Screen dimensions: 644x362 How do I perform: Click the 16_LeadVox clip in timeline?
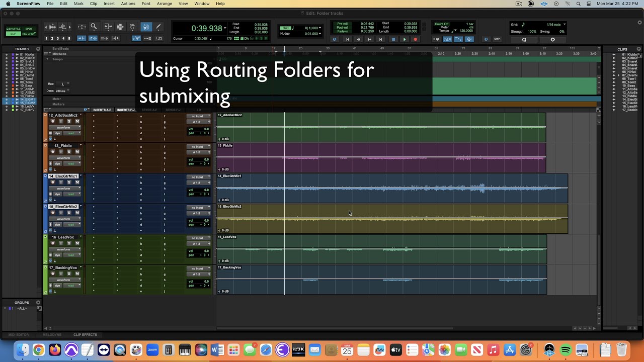click(381, 249)
